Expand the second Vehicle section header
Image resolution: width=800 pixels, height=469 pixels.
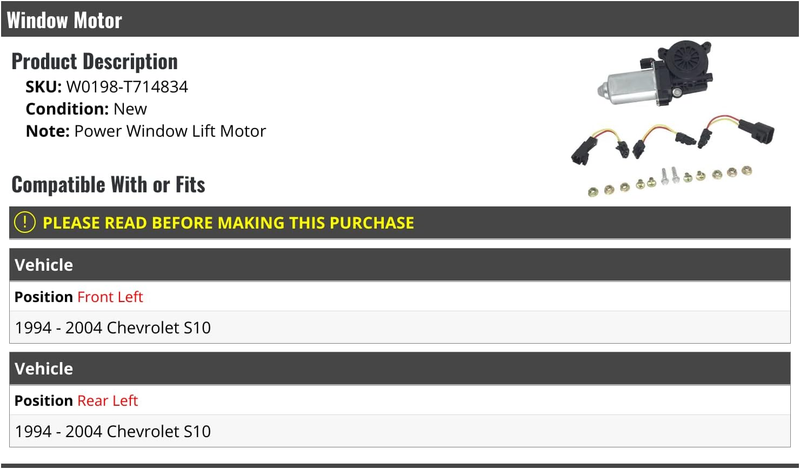tap(400, 368)
